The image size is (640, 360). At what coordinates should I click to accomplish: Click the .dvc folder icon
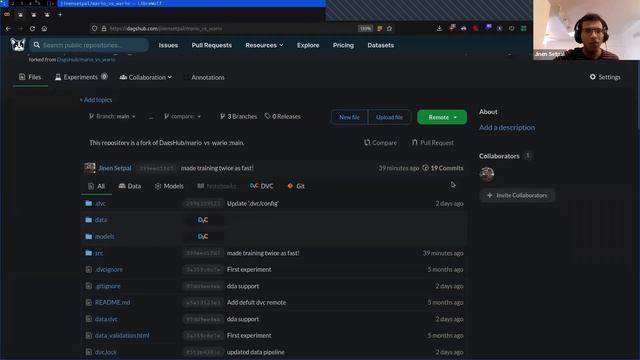pyautogui.click(x=89, y=203)
